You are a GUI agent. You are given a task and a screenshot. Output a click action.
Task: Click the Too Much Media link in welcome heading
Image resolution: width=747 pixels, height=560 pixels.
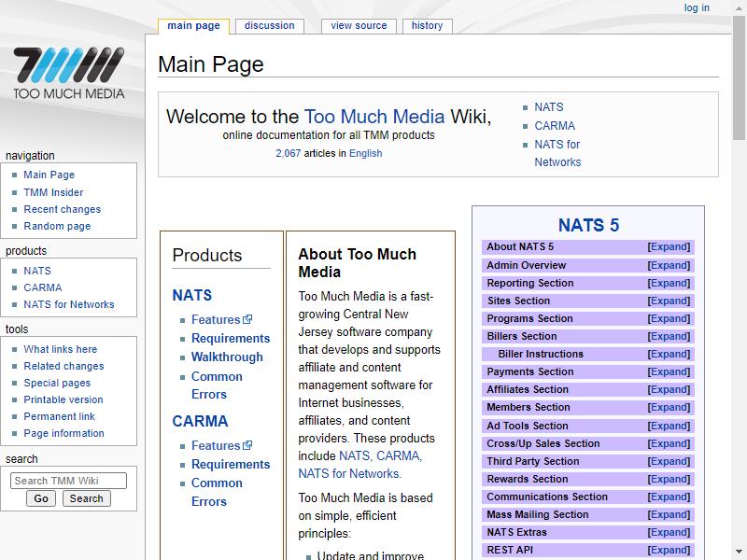point(374,117)
